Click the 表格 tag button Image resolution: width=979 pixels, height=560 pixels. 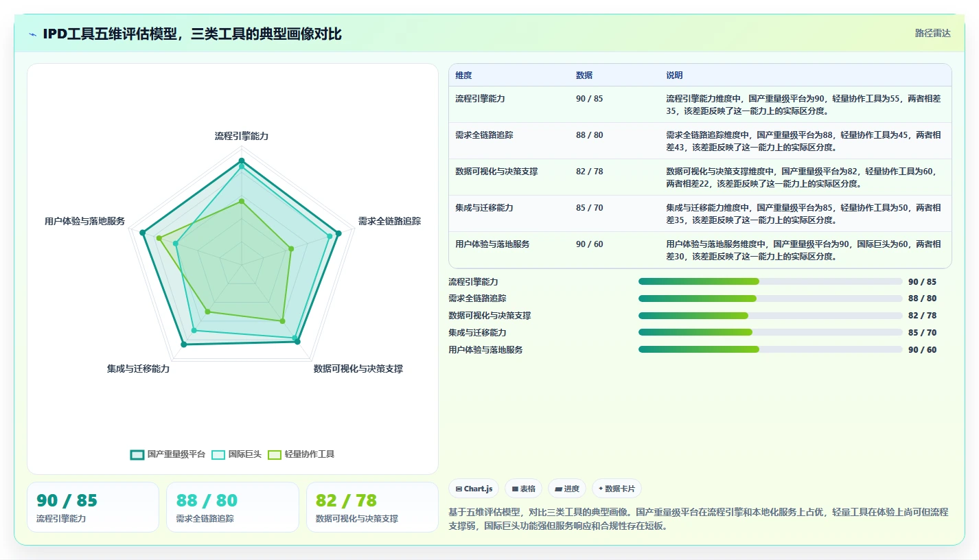point(523,489)
